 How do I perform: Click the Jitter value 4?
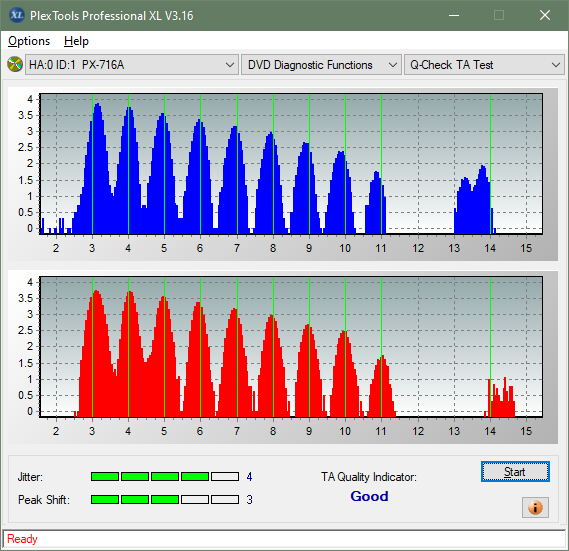249,477
